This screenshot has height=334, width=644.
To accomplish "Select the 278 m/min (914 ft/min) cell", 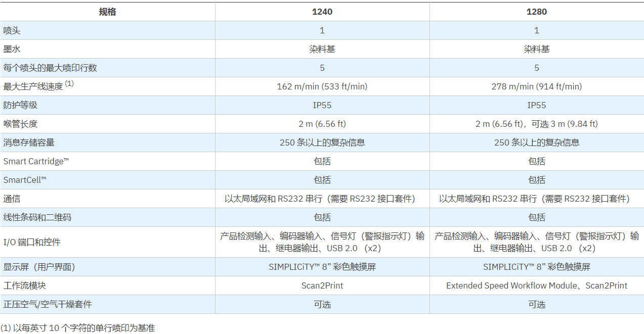I will [x=536, y=86].
